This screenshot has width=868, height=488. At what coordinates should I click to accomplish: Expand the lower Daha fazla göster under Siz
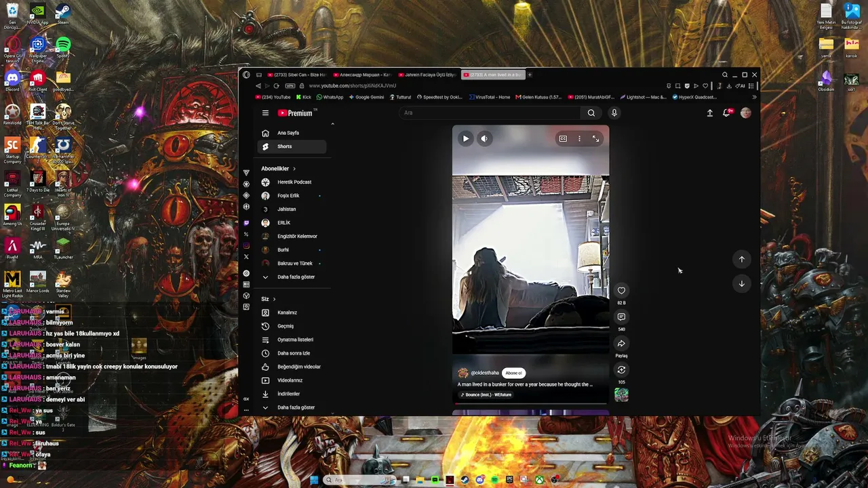(x=293, y=407)
